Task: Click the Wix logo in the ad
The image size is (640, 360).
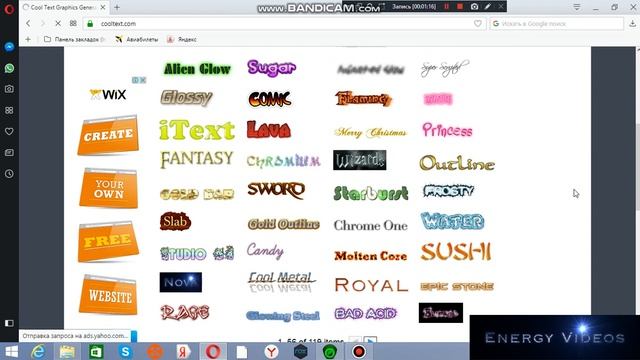Action: click(x=108, y=95)
